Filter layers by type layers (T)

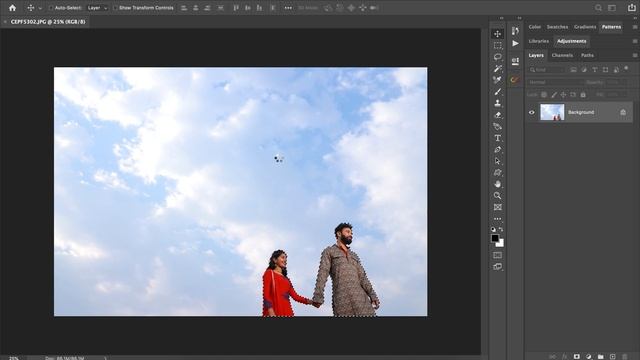595,70
